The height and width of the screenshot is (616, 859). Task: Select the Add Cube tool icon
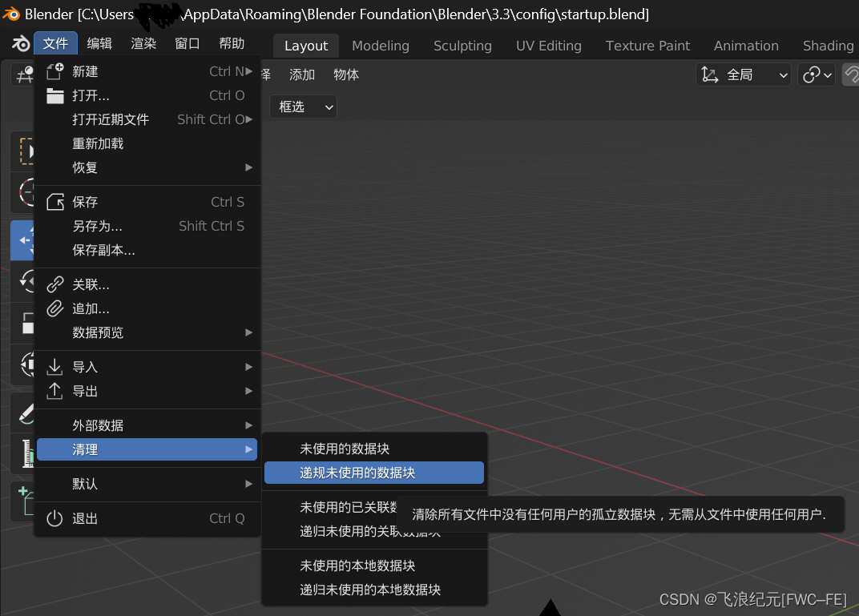click(x=24, y=501)
